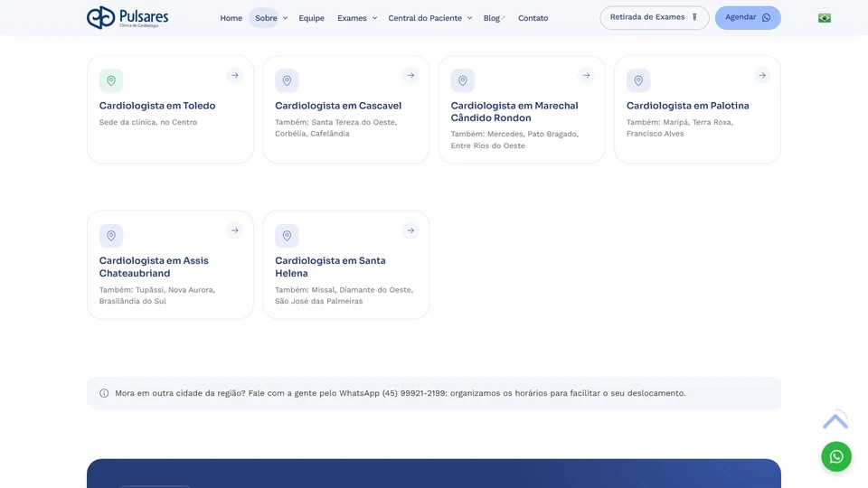Open Cardiologista em Assis Chateaubriand title

(x=154, y=267)
